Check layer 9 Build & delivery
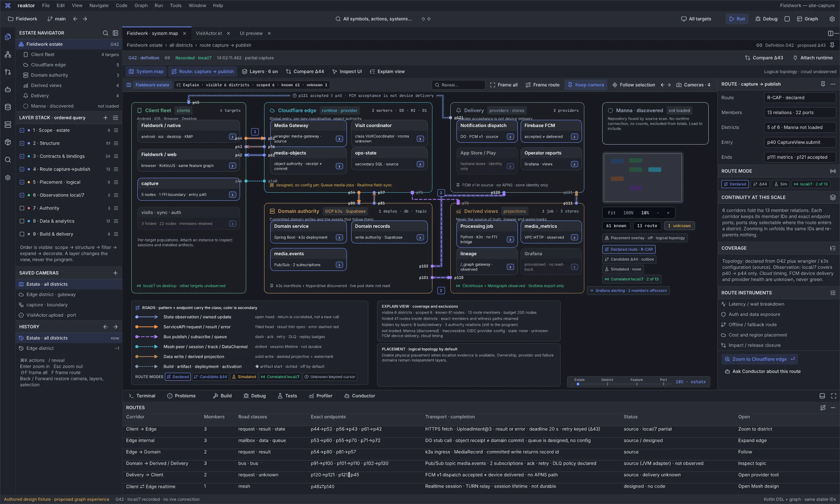This screenshot has width=840, height=504. tap(22, 234)
